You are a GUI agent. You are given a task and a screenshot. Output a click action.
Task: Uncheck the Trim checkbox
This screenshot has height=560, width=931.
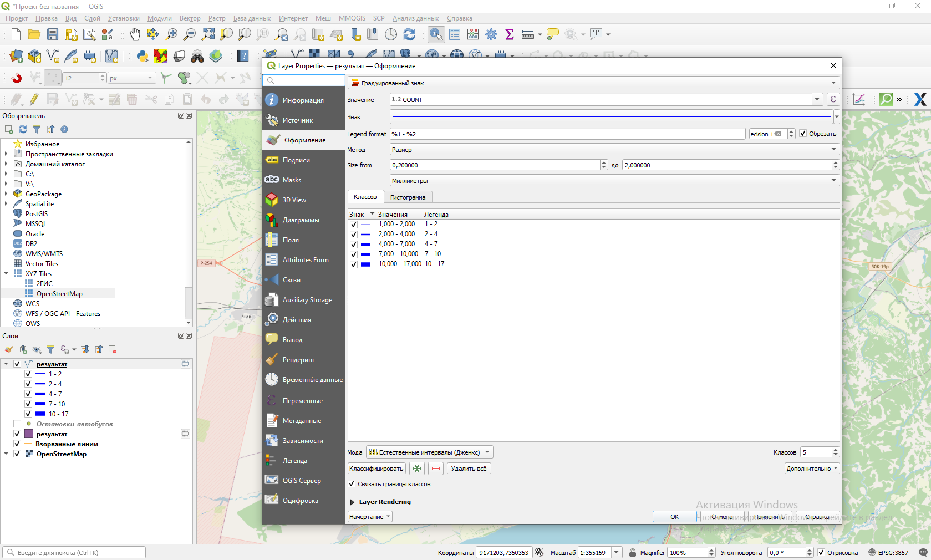click(x=802, y=134)
